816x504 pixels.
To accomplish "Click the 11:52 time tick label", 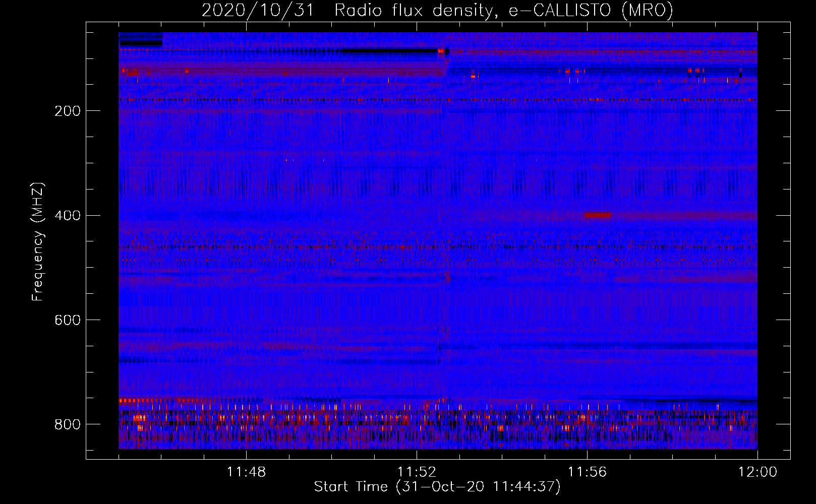I will click(417, 472).
